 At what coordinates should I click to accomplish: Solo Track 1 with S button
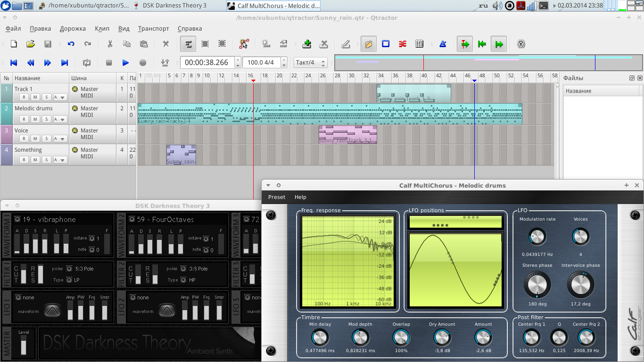[x=46, y=97]
